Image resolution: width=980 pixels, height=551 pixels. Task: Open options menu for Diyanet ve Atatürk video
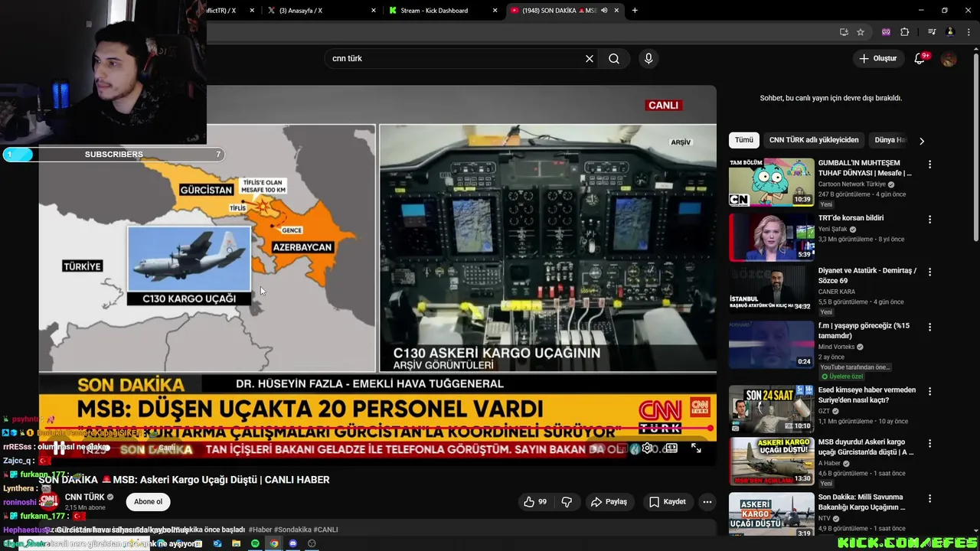(x=929, y=272)
